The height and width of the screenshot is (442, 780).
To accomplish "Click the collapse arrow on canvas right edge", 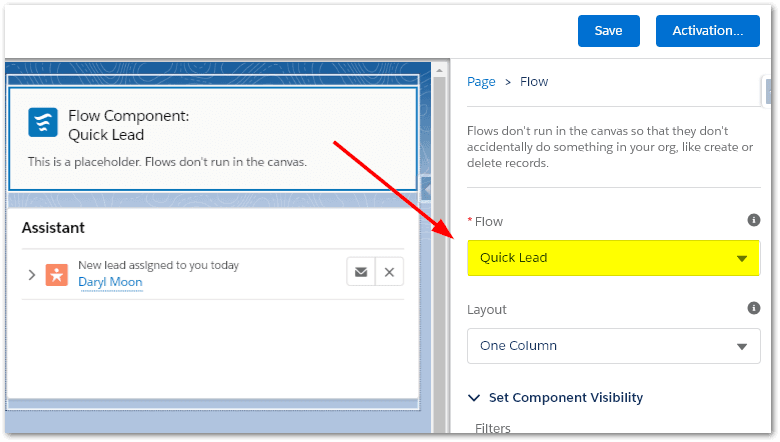I will click(425, 187).
